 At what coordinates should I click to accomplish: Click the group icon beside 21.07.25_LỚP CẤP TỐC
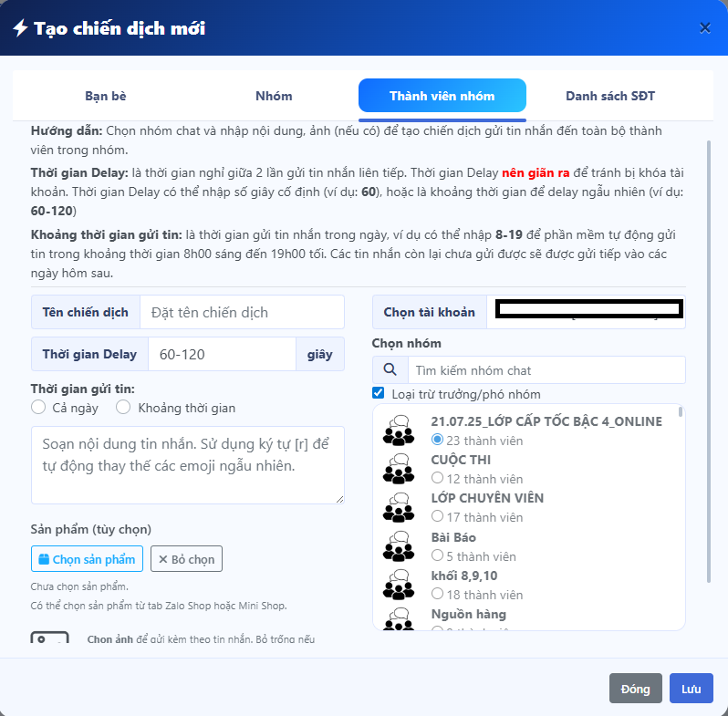399,431
